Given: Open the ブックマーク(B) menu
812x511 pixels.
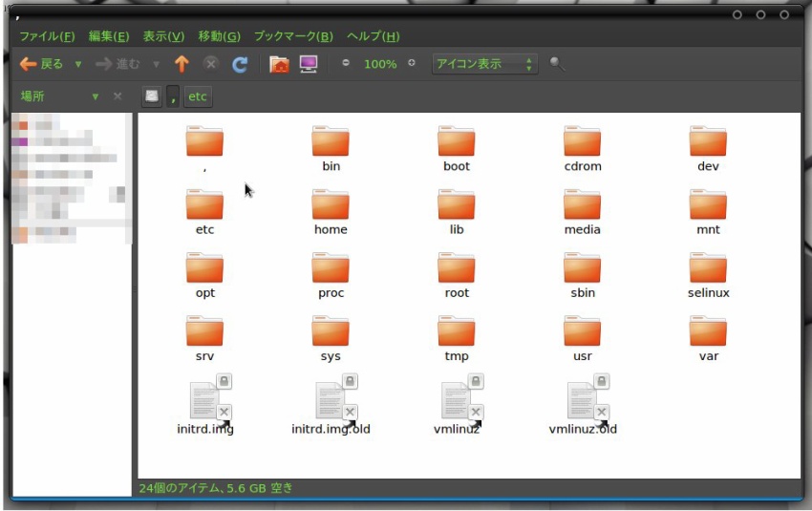Looking at the screenshot, I should click(293, 36).
